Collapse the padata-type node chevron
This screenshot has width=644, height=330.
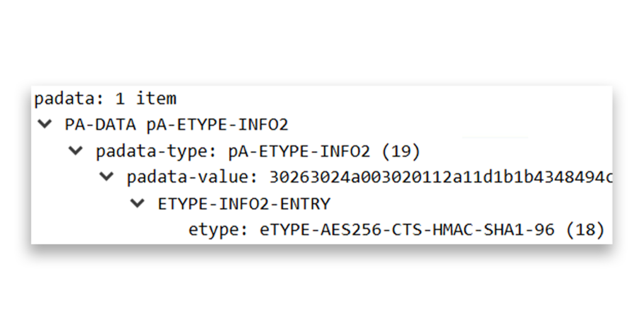pyautogui.click(x=75, y=151)
